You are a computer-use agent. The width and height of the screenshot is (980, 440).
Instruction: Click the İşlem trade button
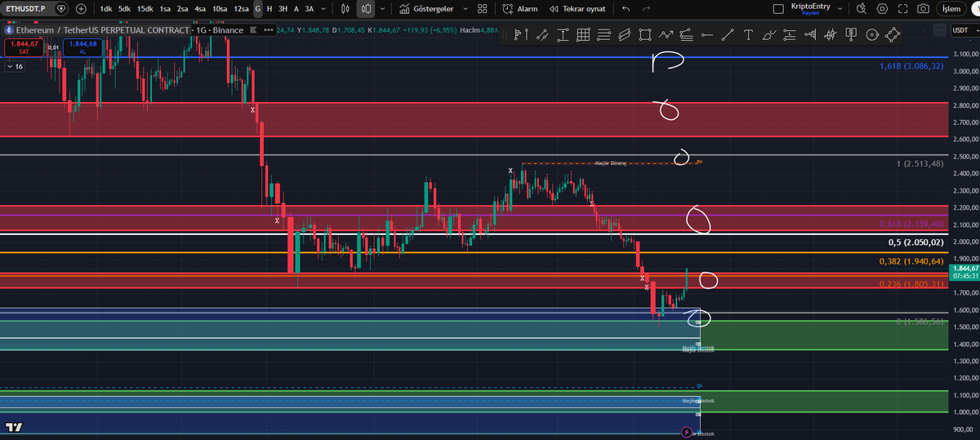(951, 8)
